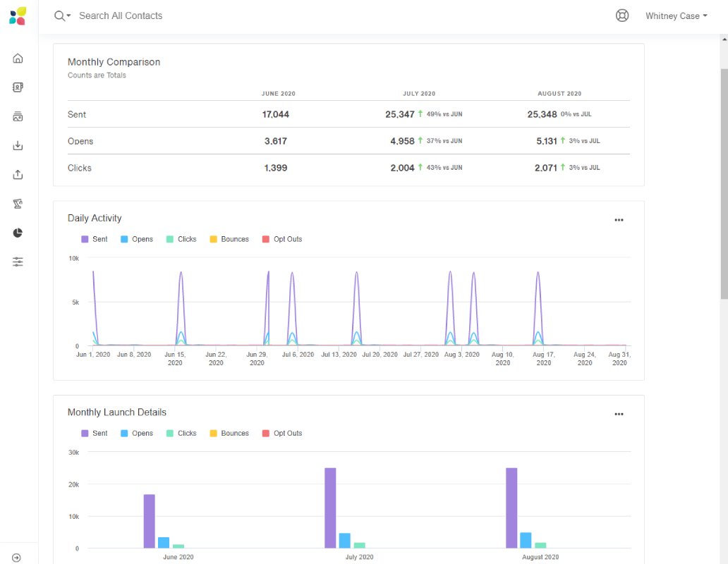728x564 pixels.
Task: Expand the sidebar with bottom arrow icon
Action: click(x=16, y=558)
